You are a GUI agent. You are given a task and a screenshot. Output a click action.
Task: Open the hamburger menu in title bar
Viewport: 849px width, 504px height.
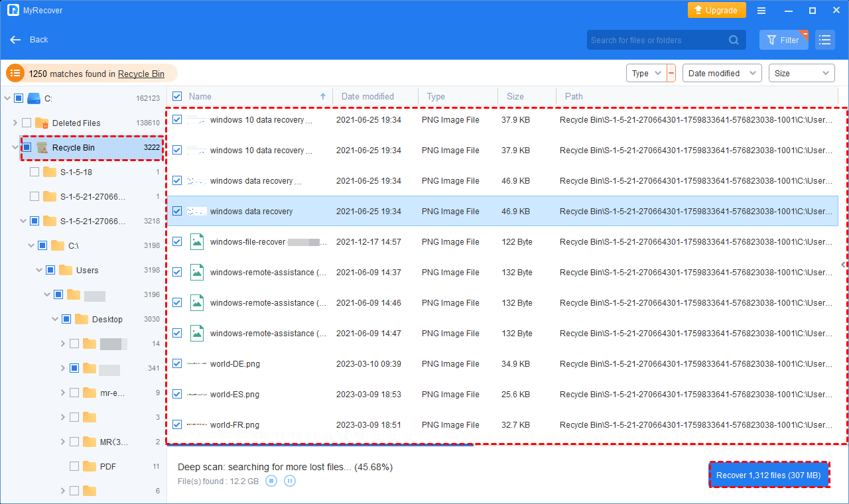point(761,11)
